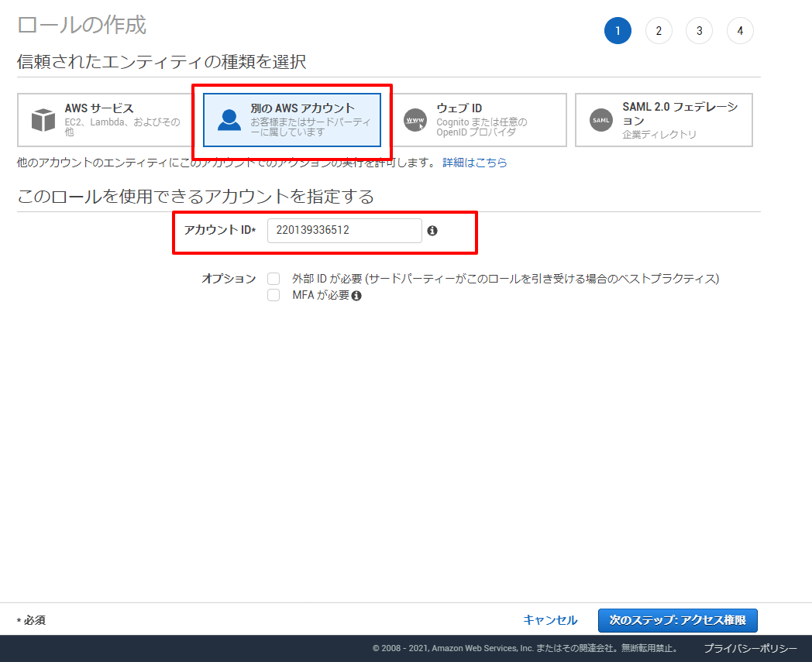
Task: Click info icon next to Account ID field
Action: [432, 231]
